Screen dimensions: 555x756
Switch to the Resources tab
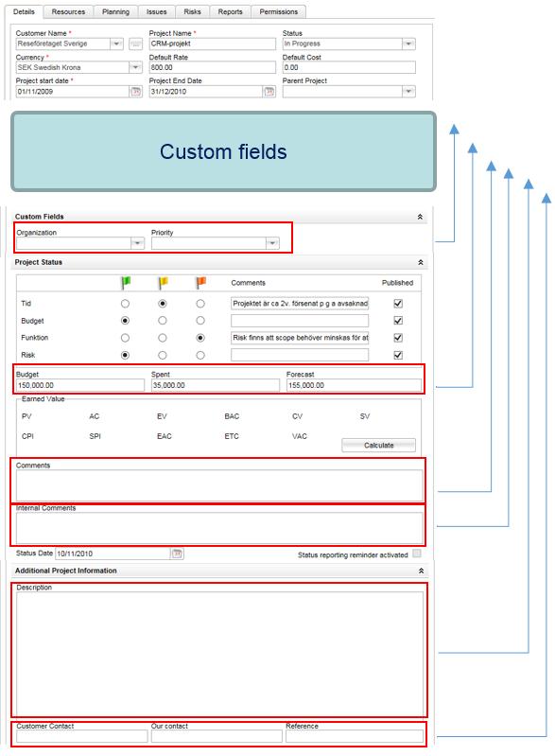[68, 11]
